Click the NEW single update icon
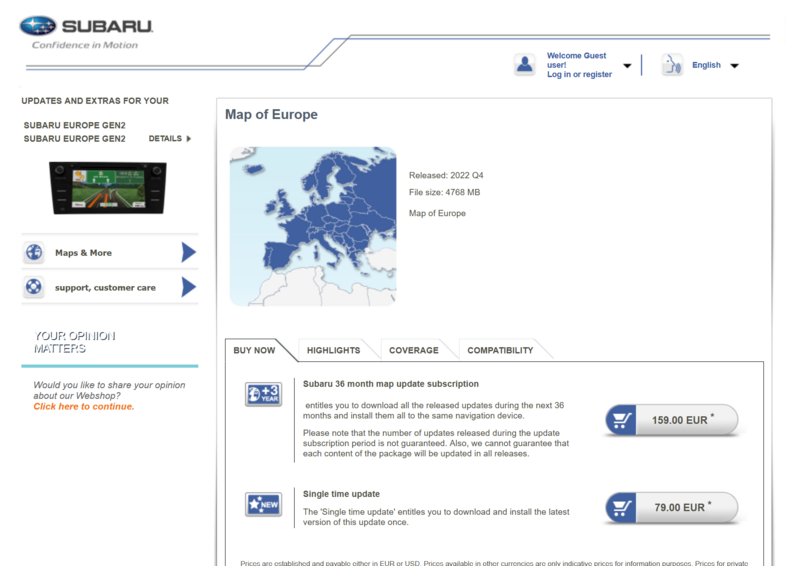Viewport: 800px width, 566px height. click(x=263, y=505)
